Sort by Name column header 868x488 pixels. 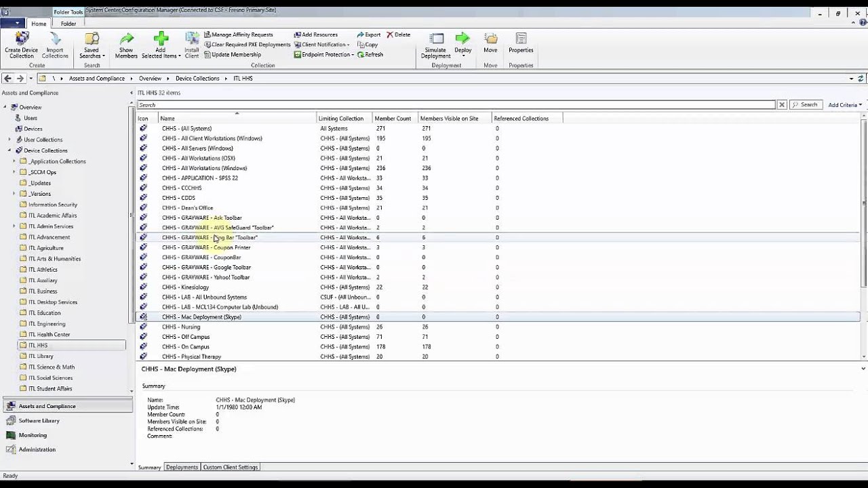click(237, 119)
